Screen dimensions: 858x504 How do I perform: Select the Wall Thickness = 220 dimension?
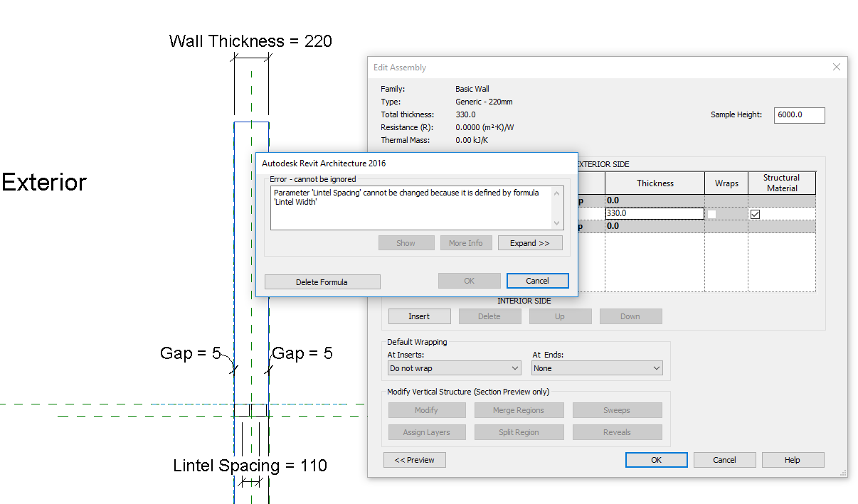[250, 41]
